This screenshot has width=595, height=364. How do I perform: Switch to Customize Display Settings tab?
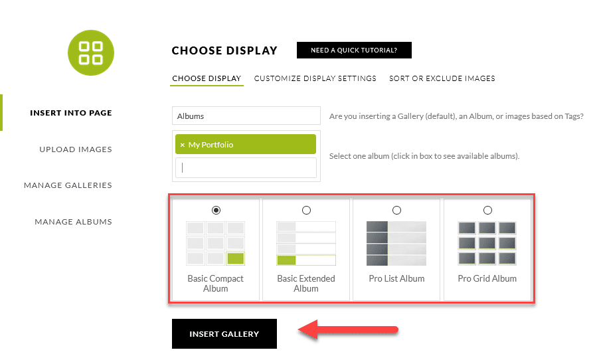point(315,78)
